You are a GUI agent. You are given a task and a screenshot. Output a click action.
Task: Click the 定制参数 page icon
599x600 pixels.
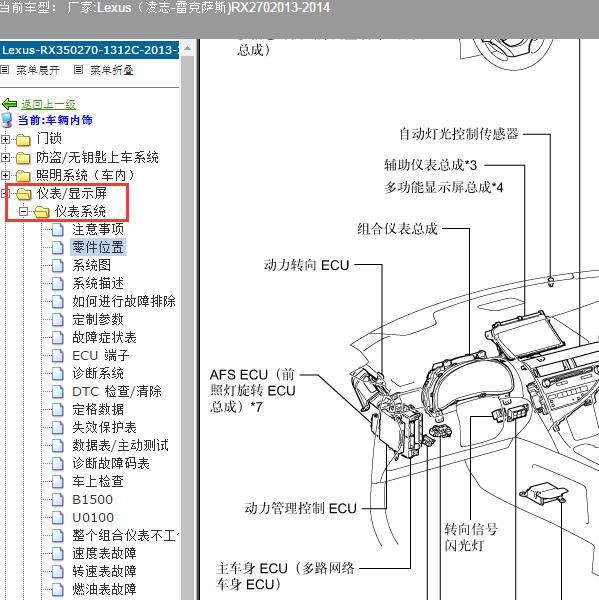tap(58, 320)
